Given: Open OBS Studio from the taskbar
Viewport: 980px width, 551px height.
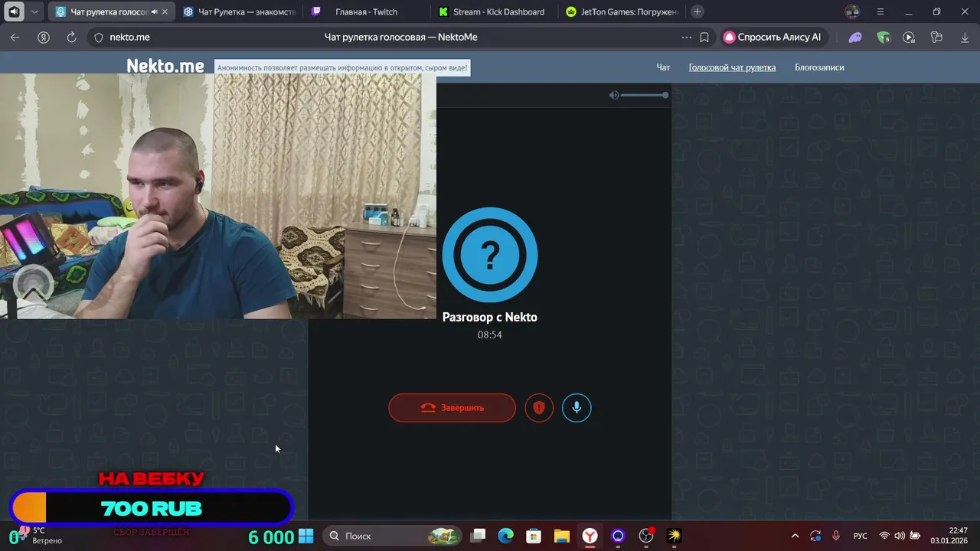Looking at the screenshot, I should [646, 536].
